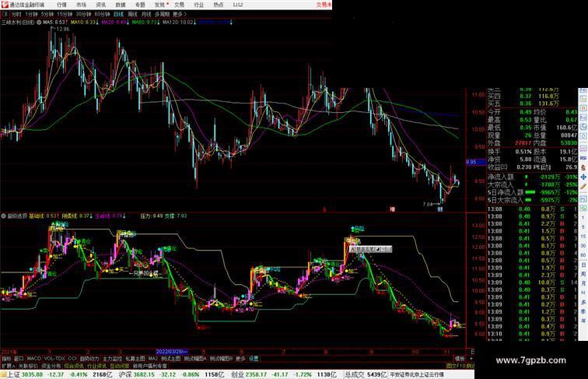Click the small floating toolbar on indicator chart
The width and height of the screenshot is (588, 379).
370,249
